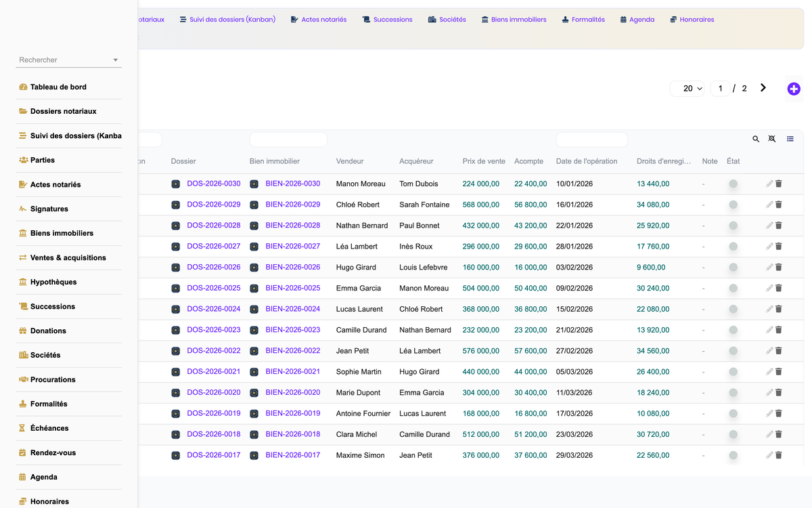Sort by Acompte column header
Image resolution: width=812 pixels, height=508 pixels.
point(528,161)
